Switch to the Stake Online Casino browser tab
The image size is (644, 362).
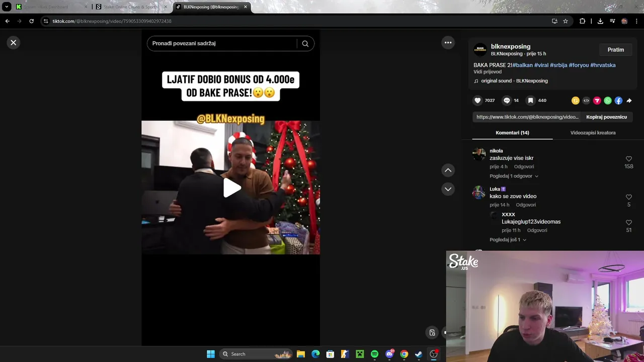coord(131,7)
